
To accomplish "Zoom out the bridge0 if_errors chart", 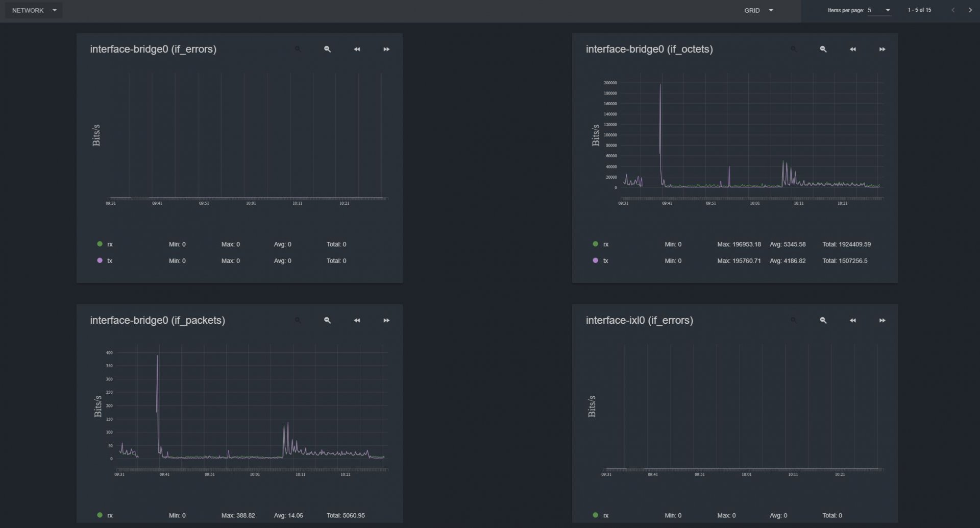I will (x=327, y=50).
